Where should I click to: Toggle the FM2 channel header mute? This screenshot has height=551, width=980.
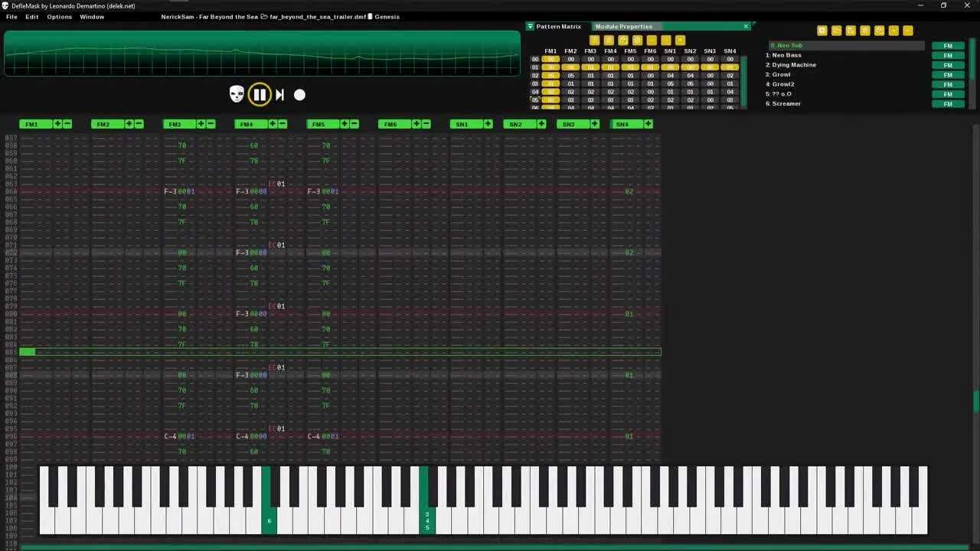pyautogui.click(x=103, y=124)
